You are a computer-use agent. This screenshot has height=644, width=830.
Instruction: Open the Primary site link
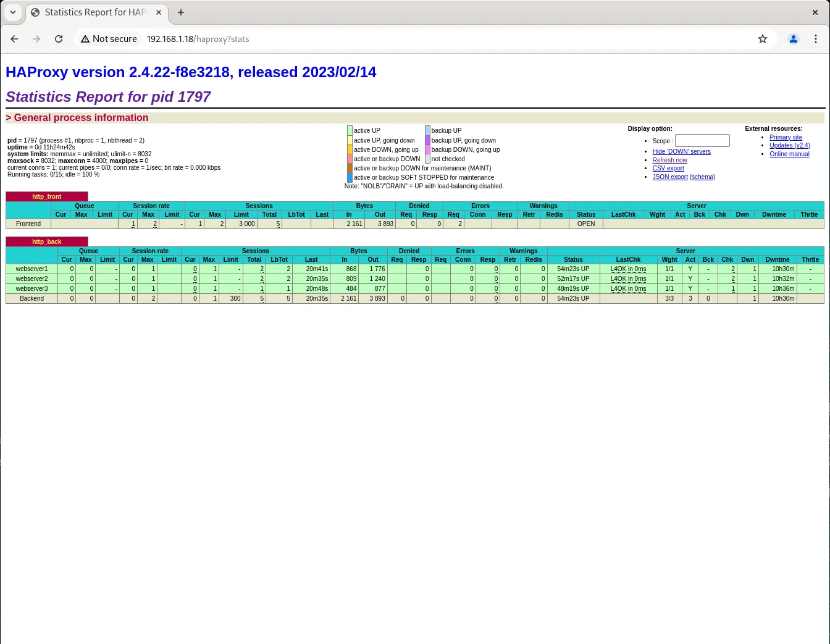(x=786, y=138)
